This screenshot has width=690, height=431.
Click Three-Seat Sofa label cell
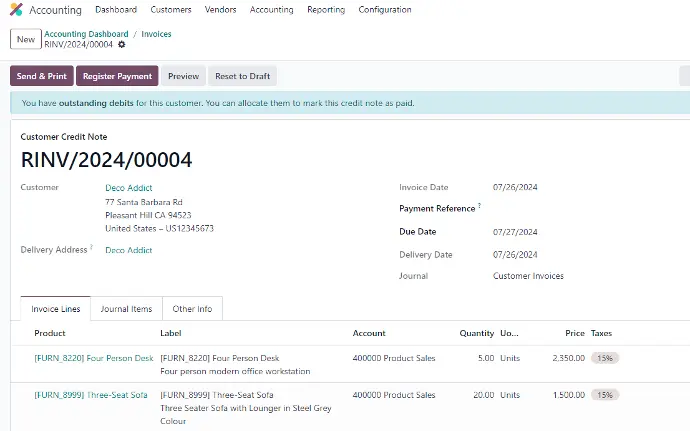(x=246, y=408)
